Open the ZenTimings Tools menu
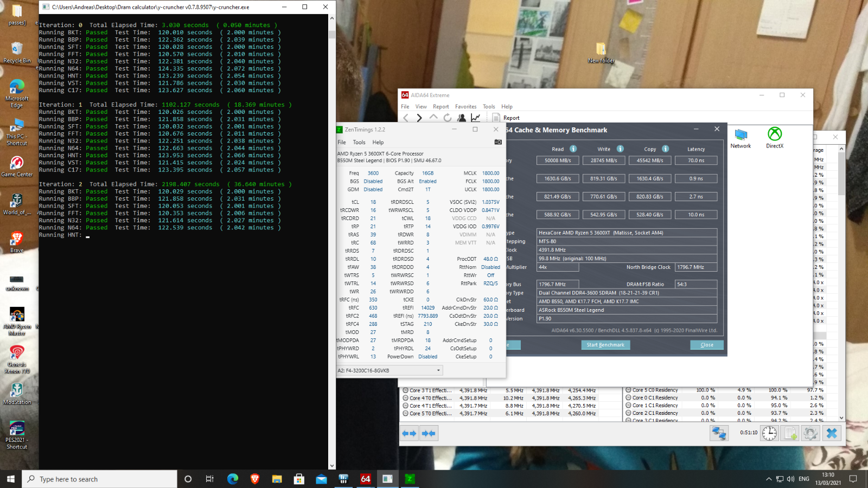 click(359, 142)
